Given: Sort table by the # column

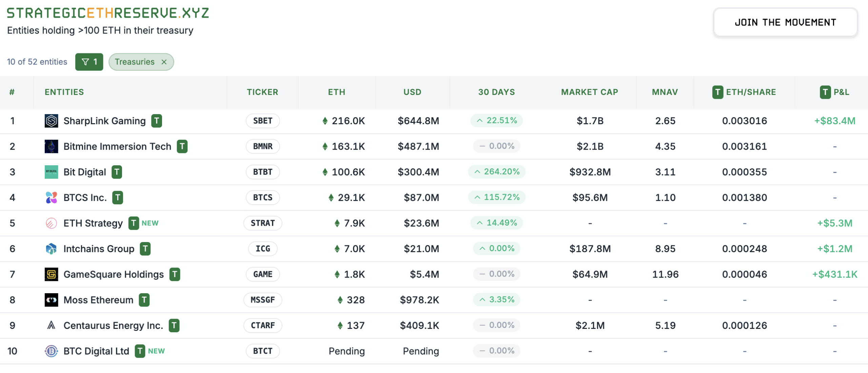Looking at the screenshot, I should 12,92.
